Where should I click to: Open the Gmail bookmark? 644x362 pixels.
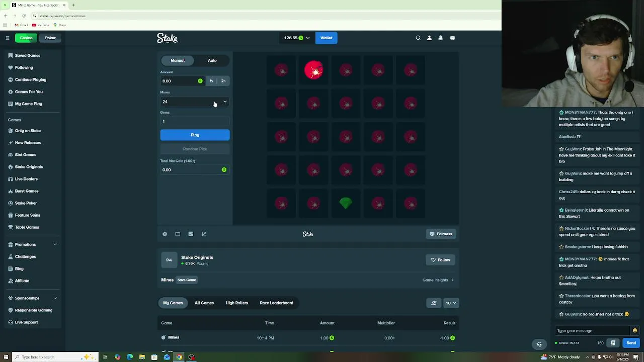(x=21, y=25)
